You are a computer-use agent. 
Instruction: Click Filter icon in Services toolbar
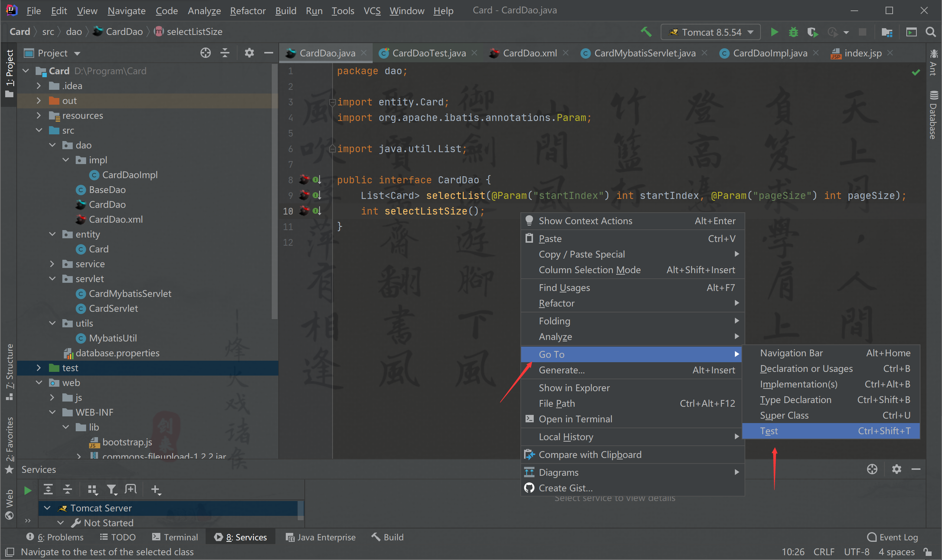click(112, 489)
